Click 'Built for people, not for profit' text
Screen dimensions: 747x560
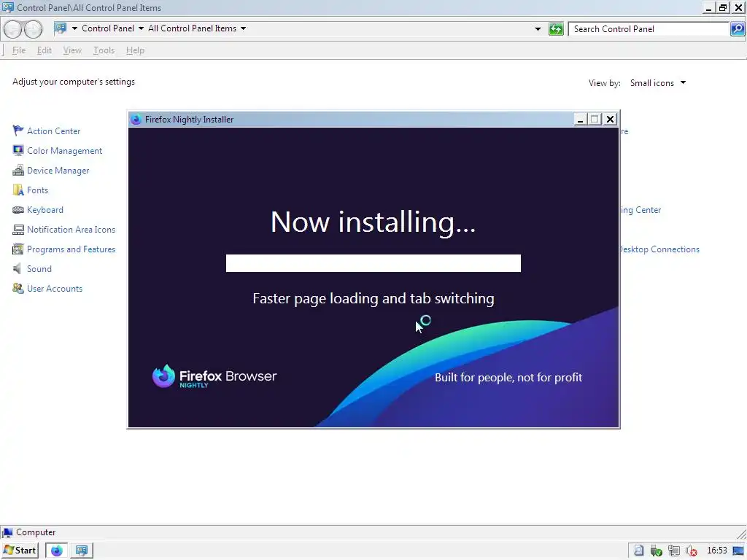click(x=508, y=378)
